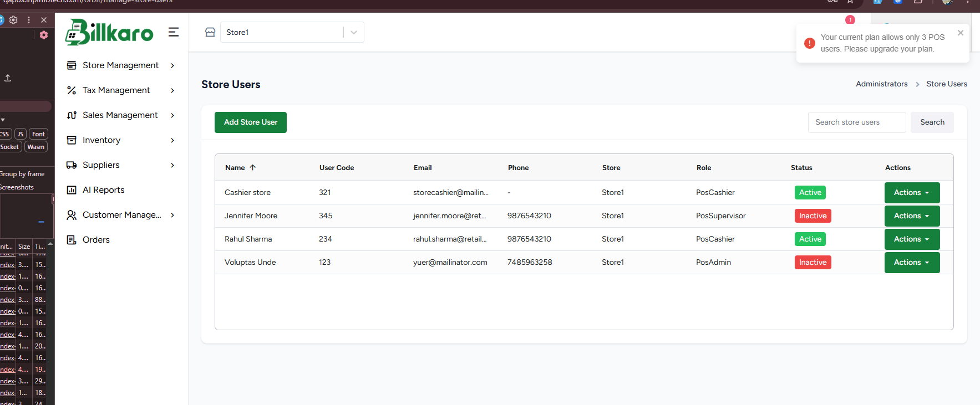Screen dimensions: 980x405
Task: Click the Suppliers truck icon
Action: click(72, 165)
